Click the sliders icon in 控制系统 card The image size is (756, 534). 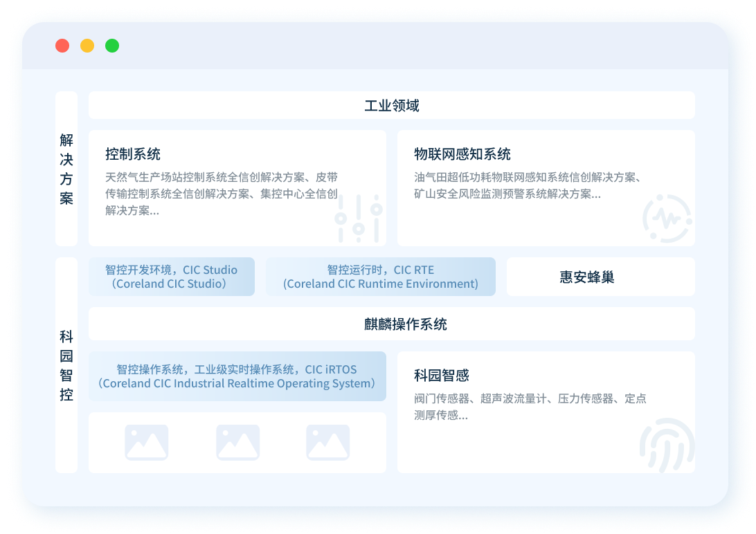pyautogui.click(x=358, y=218)
